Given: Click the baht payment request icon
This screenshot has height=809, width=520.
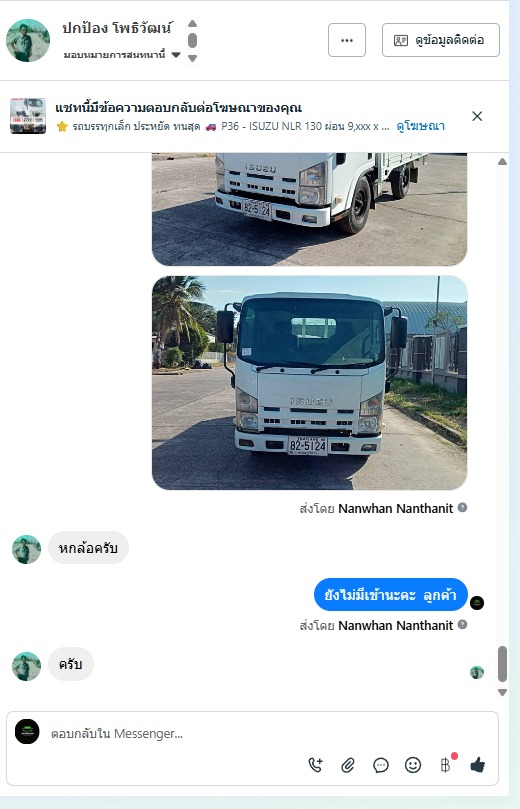Looking at the screenshot, I should pos(446,765).
